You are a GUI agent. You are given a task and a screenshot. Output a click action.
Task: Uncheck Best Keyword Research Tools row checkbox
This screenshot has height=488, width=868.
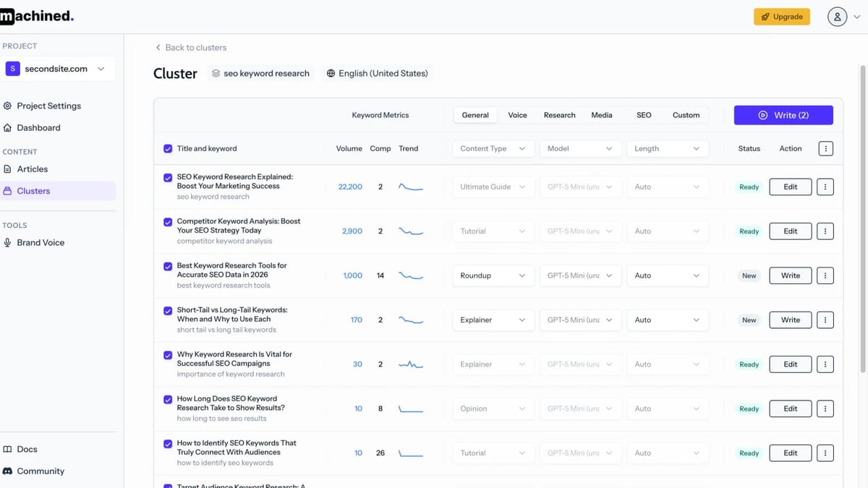click(168, 266)
